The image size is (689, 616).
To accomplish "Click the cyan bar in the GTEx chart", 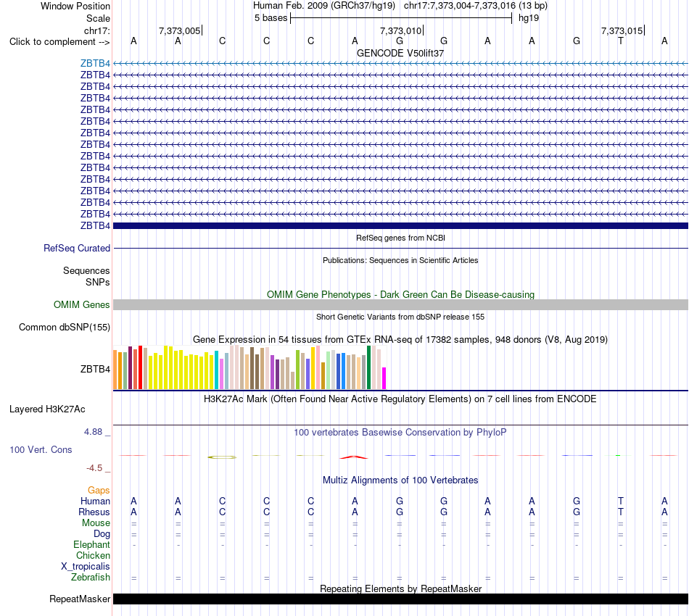I will coord(217,370).
